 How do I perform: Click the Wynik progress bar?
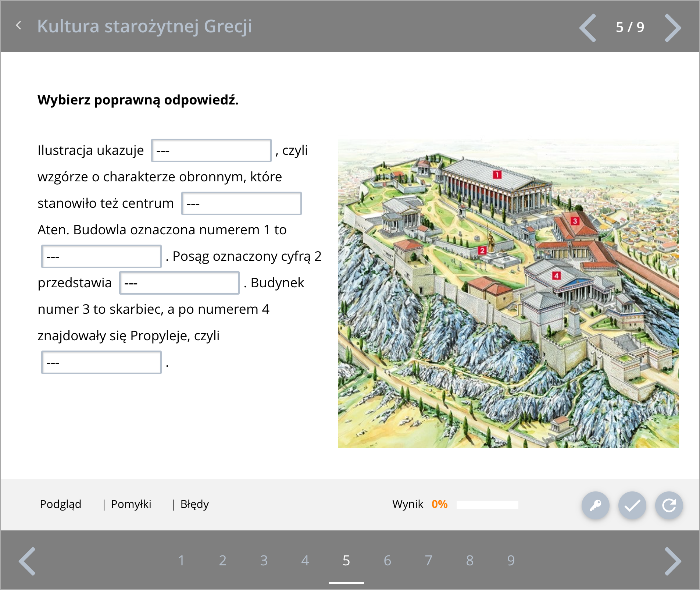[487, 505]
